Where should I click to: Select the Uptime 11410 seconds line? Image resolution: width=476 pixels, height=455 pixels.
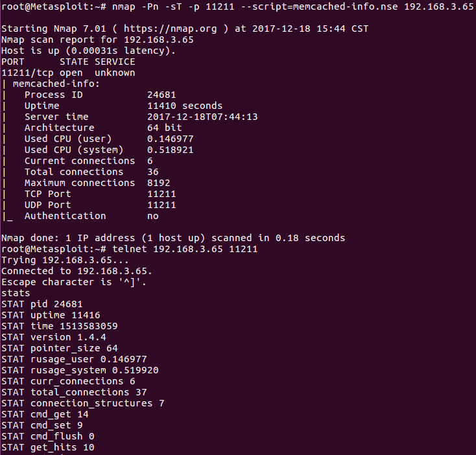[x=124, y=106]
